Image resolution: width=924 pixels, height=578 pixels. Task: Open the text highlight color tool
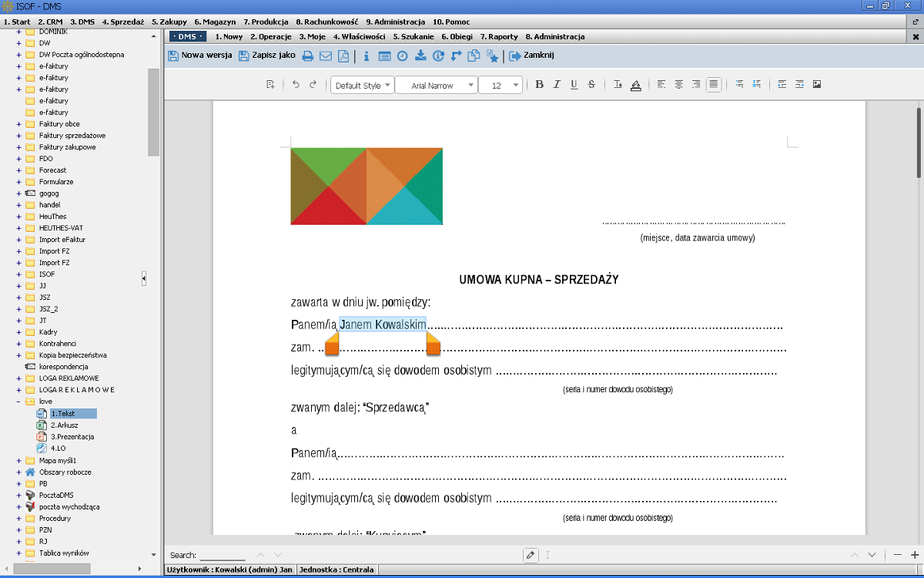coord(635,85)
